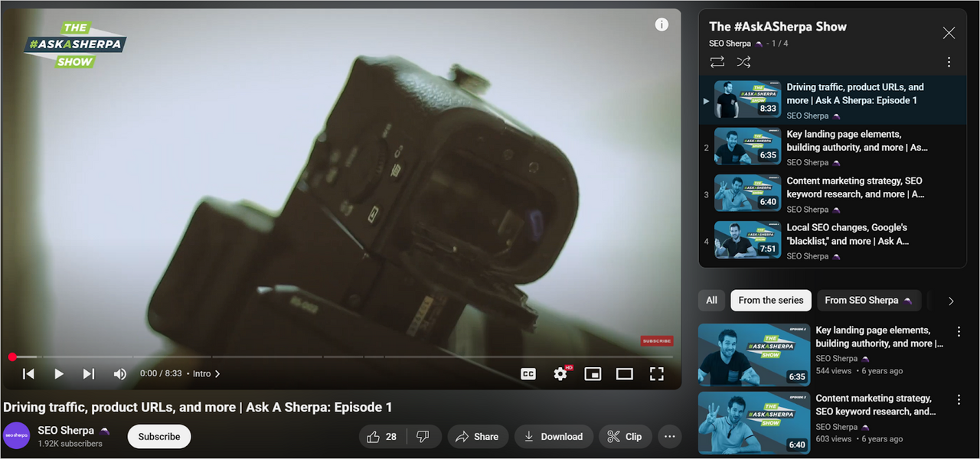Go to the previous video
980x459 pixels.
pyautogui.click(x=28, y=374)
